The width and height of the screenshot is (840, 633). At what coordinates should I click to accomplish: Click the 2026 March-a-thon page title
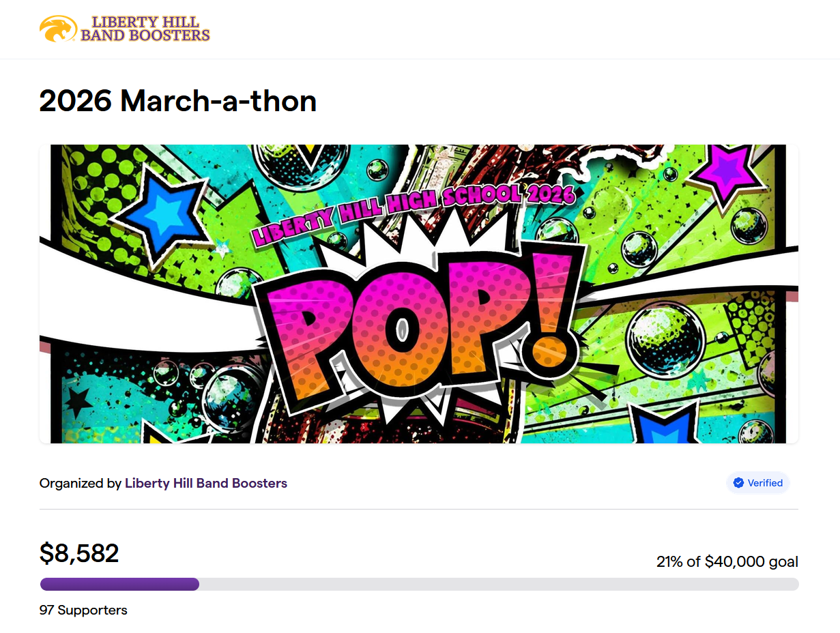(x=178, y=102)
